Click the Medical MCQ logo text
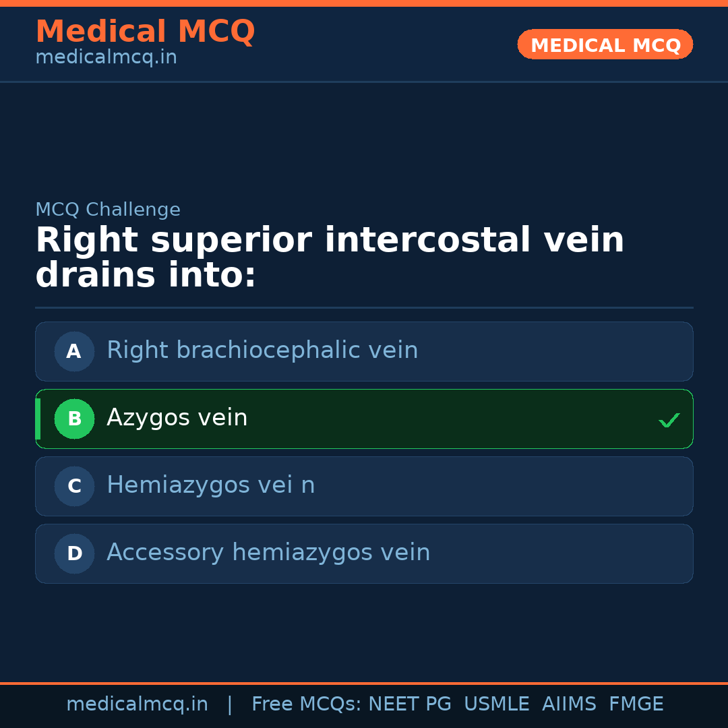The image size is (728, 728). 145,31
